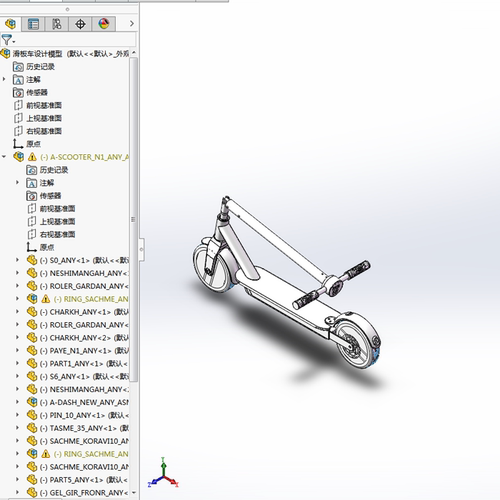Click the second RING_SACHME_AN warning icon
Image resolution: width=500 pixels, height=500 pixels.
click(46, 454)
